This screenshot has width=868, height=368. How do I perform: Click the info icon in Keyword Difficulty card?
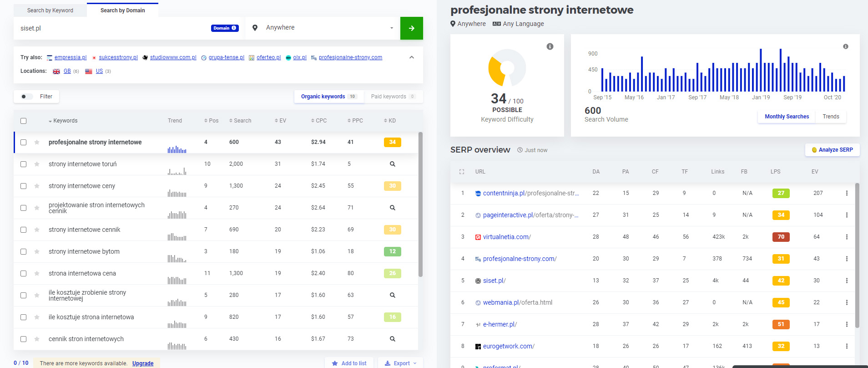tap(550, 46)
